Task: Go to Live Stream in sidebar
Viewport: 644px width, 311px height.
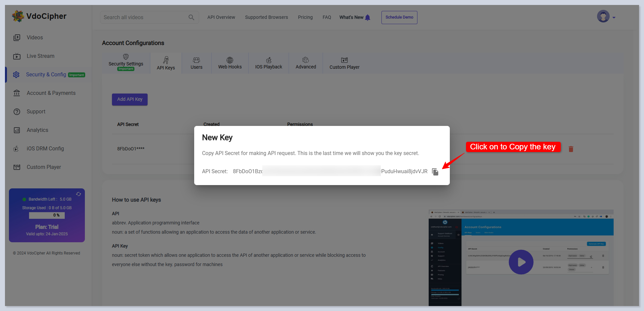Action: pos(40,56)
